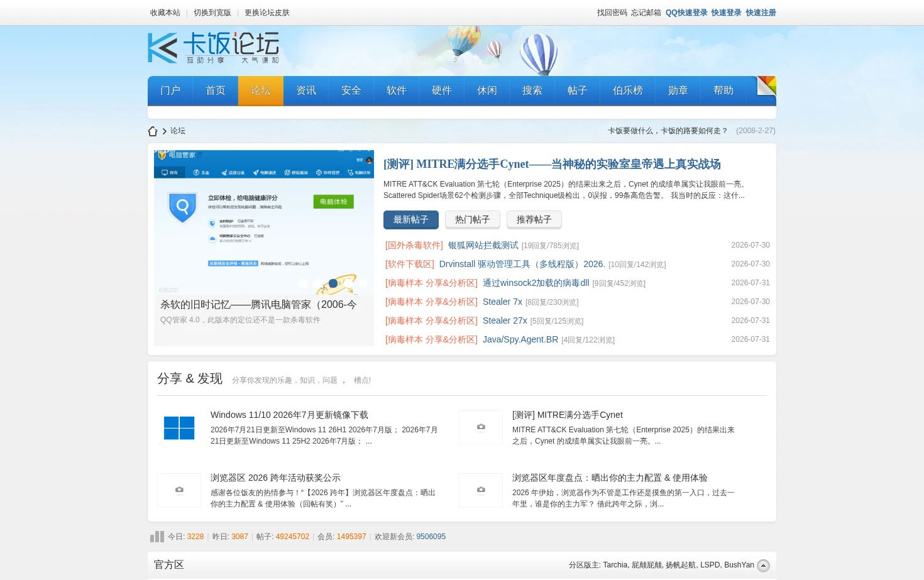
Task: Open the 资讯 navigation item
Action: tap(306, 90)
